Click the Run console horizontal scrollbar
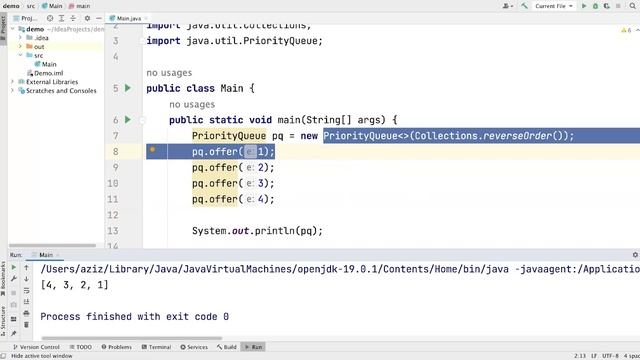 [x=132, y=338]
